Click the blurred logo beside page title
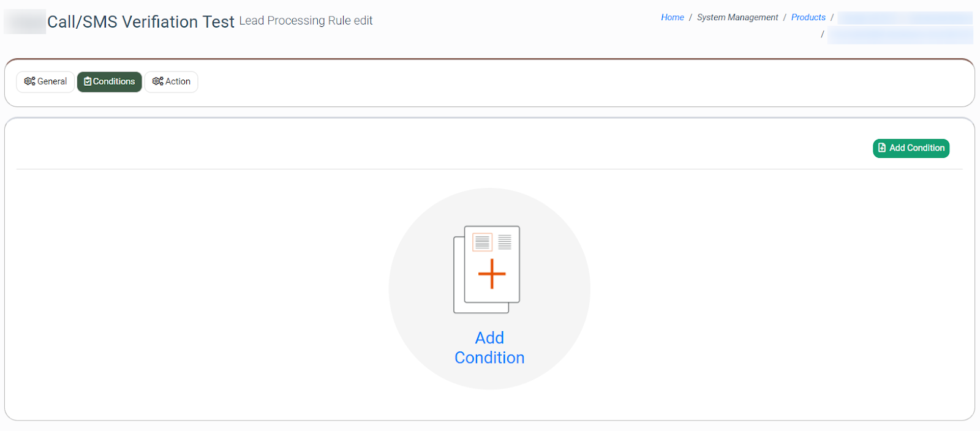 pyautogui.click(x=25, y=22)
